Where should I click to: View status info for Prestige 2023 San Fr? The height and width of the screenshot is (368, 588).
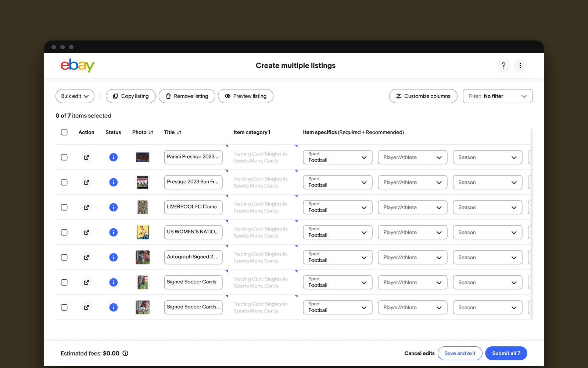click(114, 182)
